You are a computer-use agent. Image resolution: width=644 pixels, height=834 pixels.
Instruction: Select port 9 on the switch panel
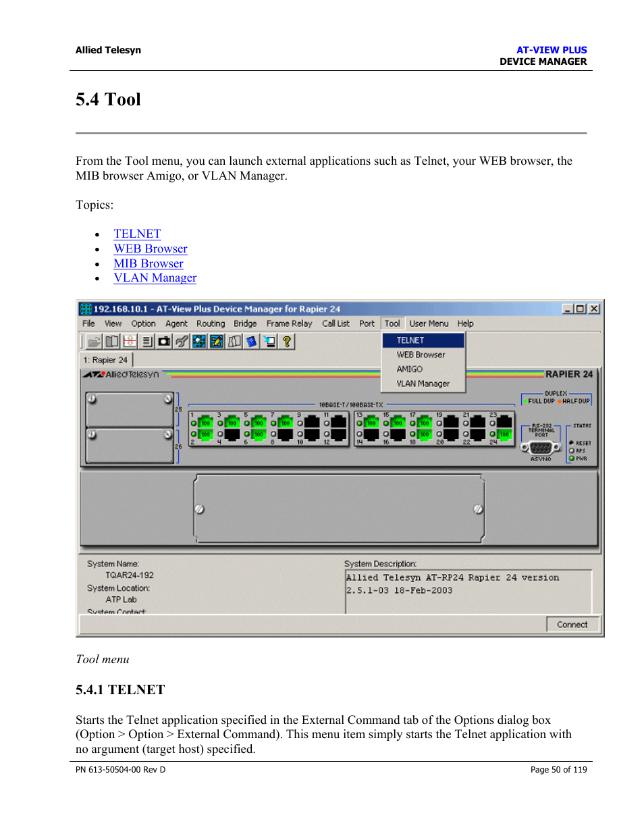tap(312, 423)
